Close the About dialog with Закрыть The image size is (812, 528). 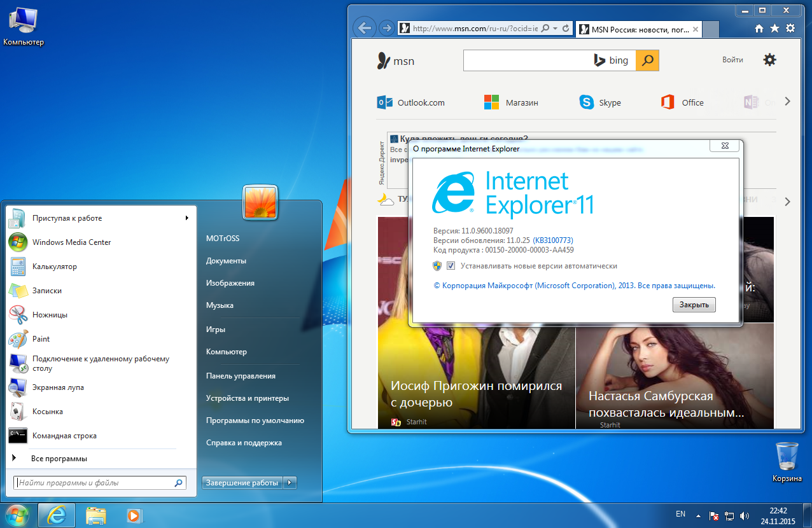click(x=694, y=305)
